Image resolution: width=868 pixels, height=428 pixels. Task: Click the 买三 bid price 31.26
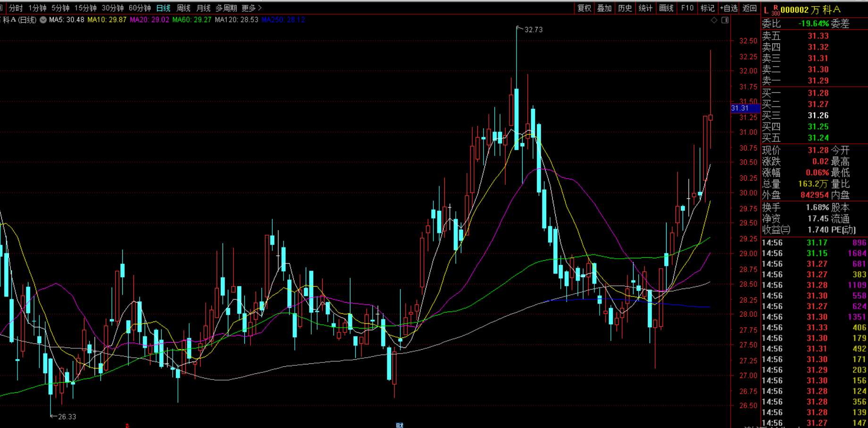coord(818,115)
